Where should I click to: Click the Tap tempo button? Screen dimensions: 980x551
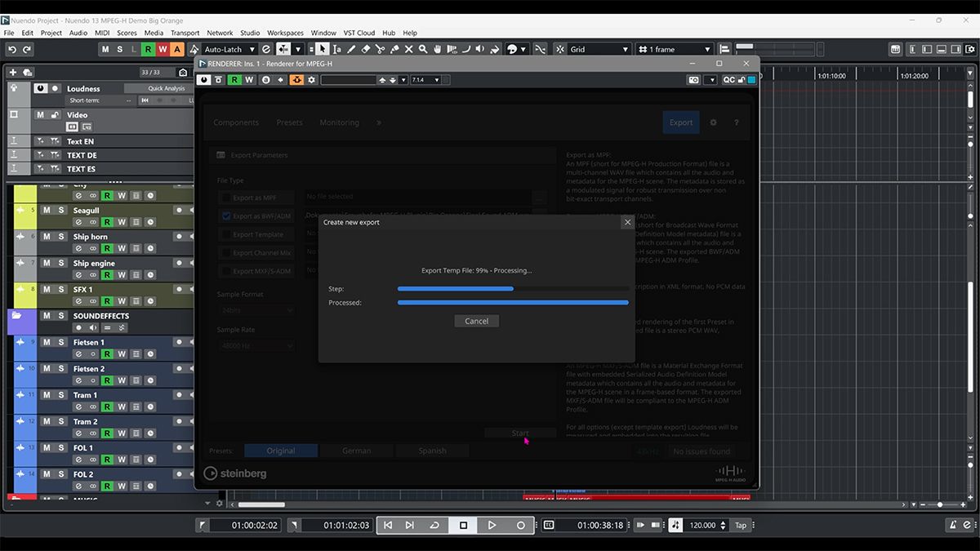point(741,526)
